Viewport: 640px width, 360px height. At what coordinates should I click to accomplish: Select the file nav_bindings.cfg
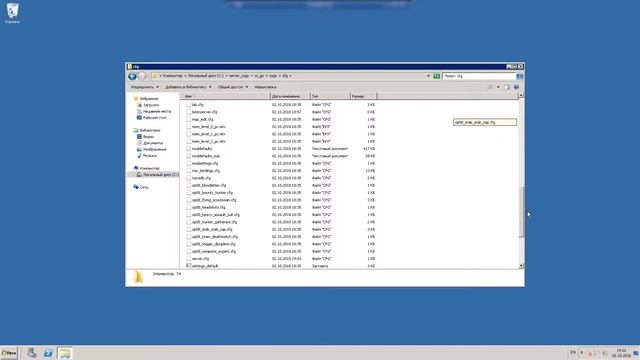click(x=206, y=171)
